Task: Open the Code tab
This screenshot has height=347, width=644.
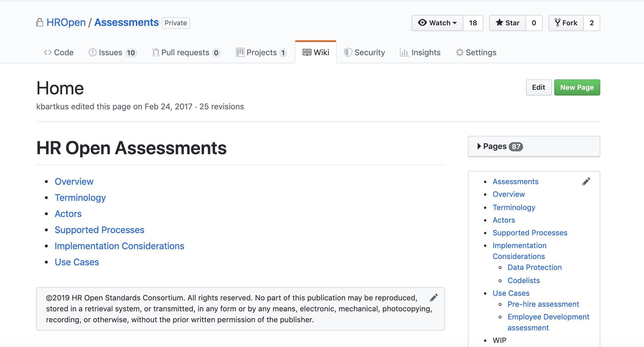Action: point(59,52)
